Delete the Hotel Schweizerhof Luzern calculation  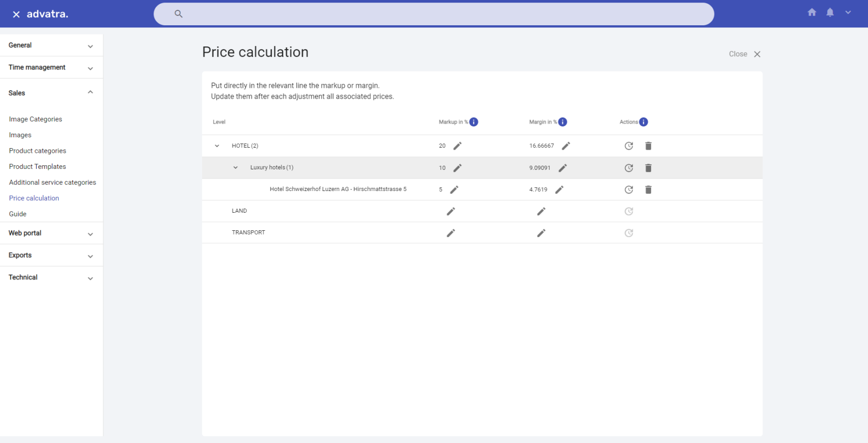[x=648, y=189]
